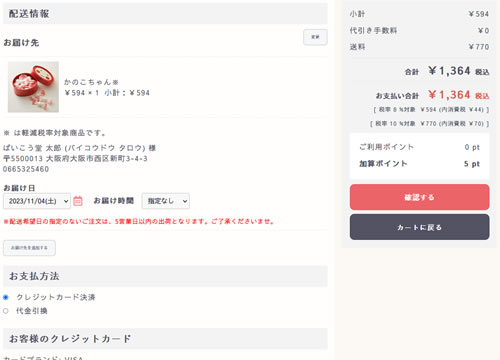Click the 税率 10 %対象 tax line
Viewport: 500px width, 360px height.
click(430, 124)
